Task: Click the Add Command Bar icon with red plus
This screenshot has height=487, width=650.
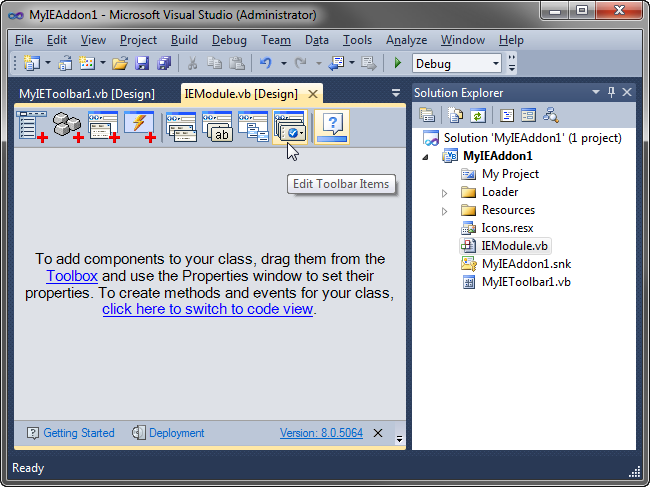Action: 32,127
